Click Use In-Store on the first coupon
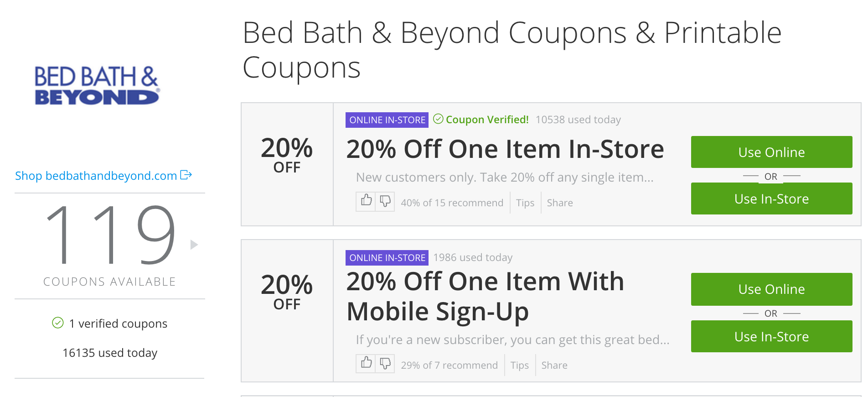The image size is (868, 397). pyautogui.click(x=771, y=198)
